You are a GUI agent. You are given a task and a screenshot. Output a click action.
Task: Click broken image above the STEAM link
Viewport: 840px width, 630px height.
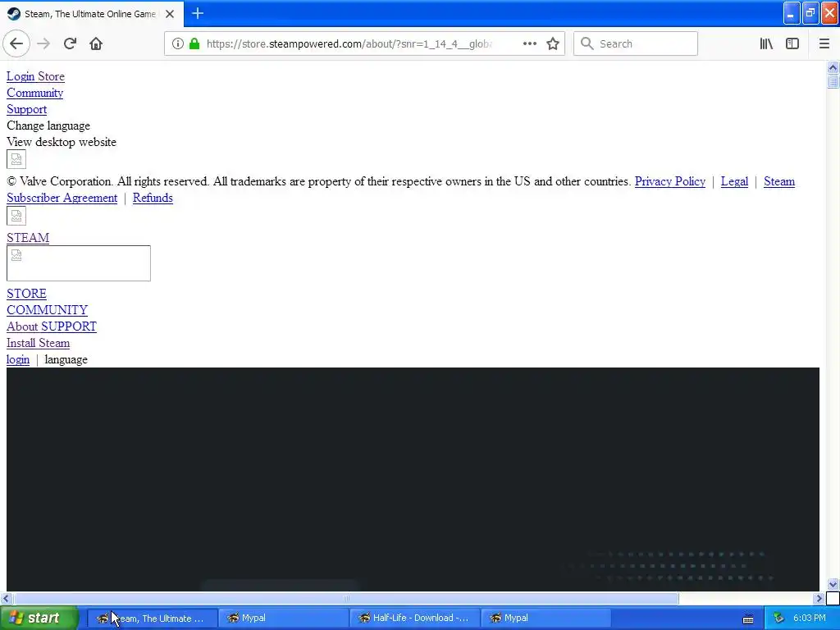pyautogui.click(x=16, y=216)
